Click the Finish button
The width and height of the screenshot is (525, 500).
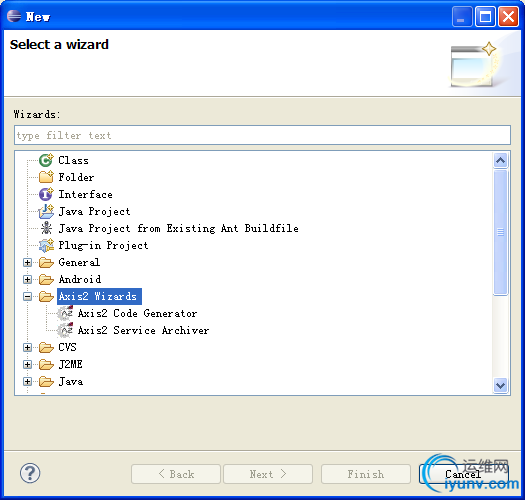pos(366,474)
